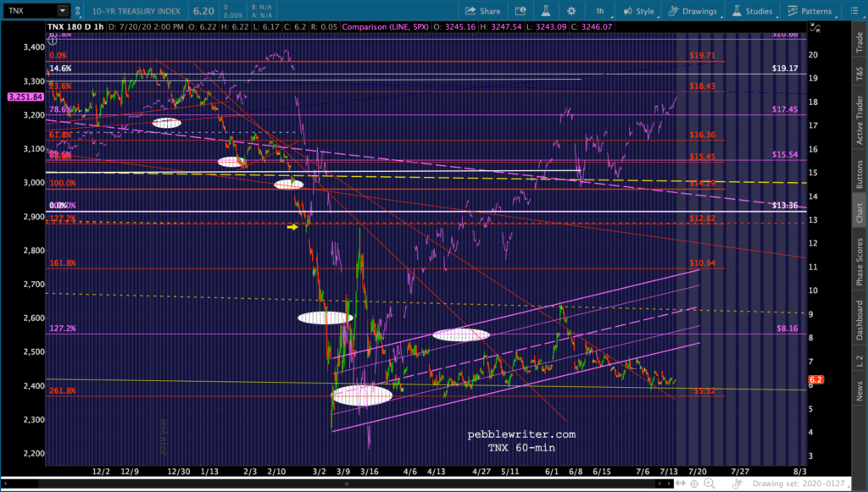The image size is (868, 492).
Task: Open the 1h timeframe selector
Action: click(600, 11)
